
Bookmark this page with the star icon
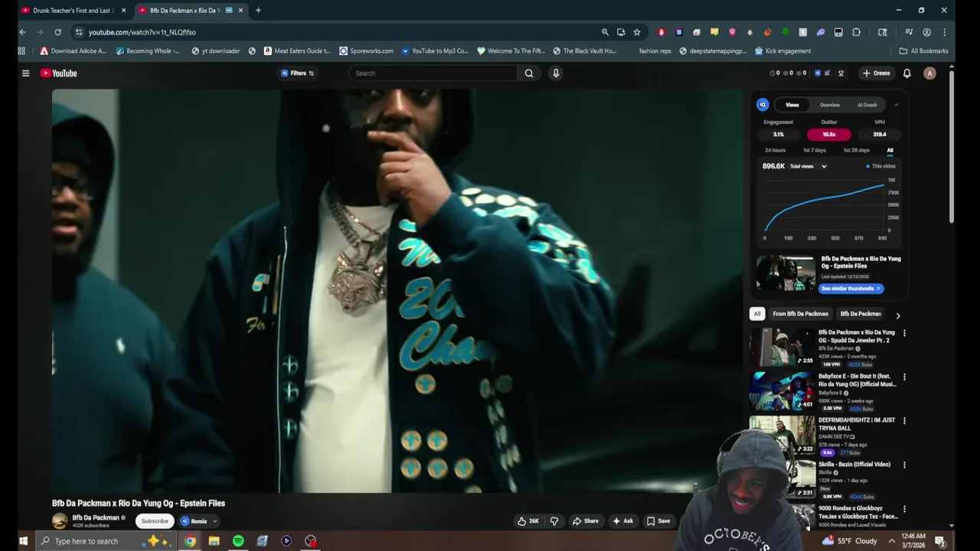pyautogui.click(x=636, y=32)
